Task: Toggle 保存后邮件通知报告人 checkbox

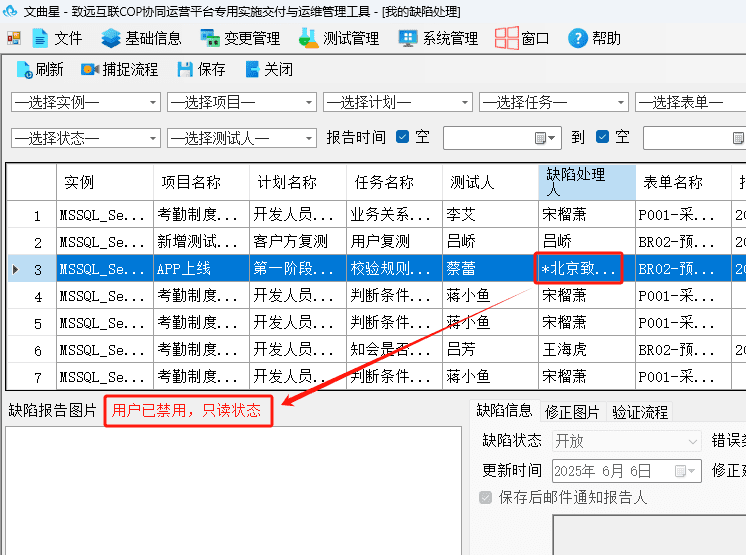Action: (485, 497)
